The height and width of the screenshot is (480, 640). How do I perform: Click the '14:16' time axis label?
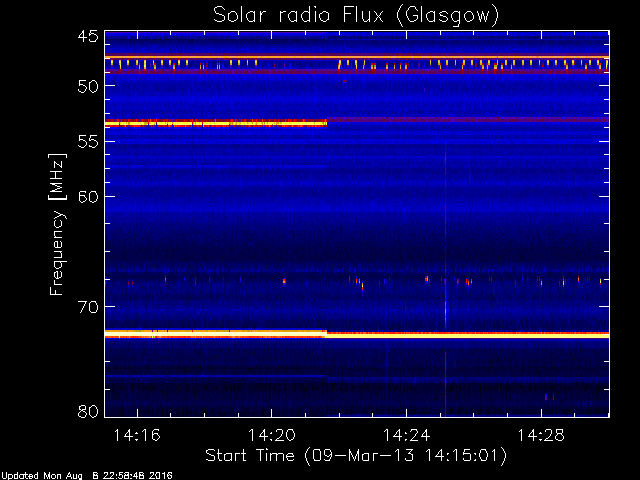tap(137, 436)
